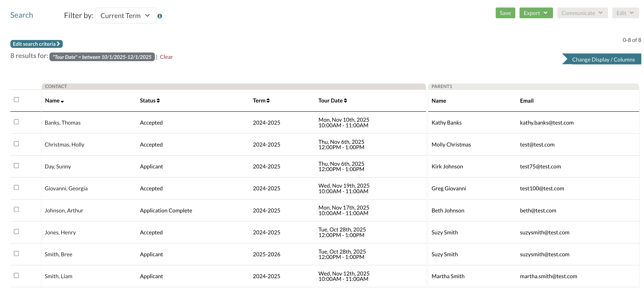Screen dimensions: 644x293
Task: Click the info icon beside Current Term filter
Action: coord(160,16)
